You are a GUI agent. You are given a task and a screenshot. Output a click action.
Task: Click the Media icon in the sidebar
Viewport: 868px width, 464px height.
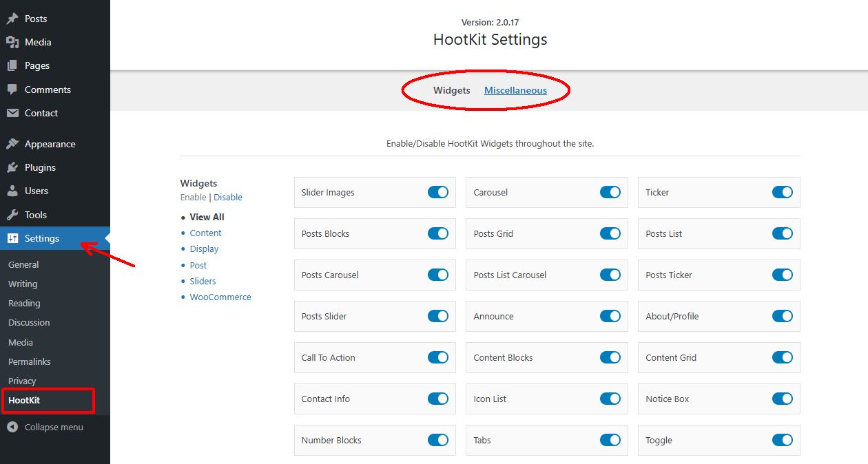pyautogui.click(x=12, y=42)
